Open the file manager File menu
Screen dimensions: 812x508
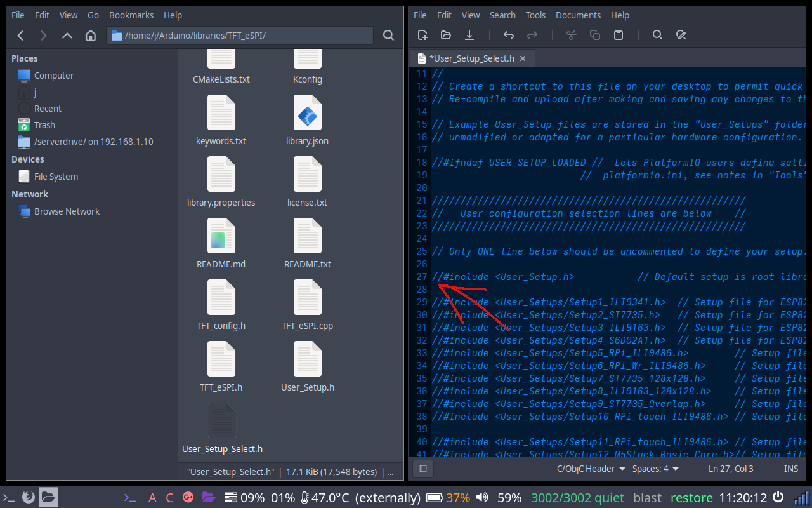point(18,15)
